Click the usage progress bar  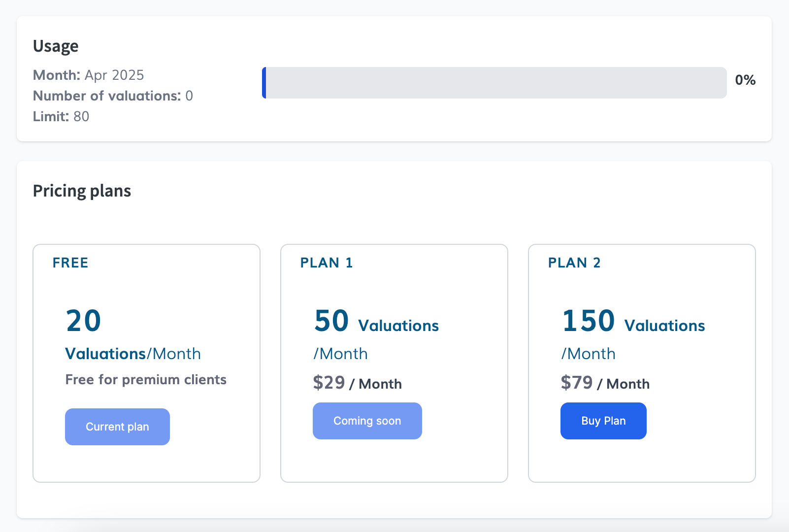(x=494, y=83)
